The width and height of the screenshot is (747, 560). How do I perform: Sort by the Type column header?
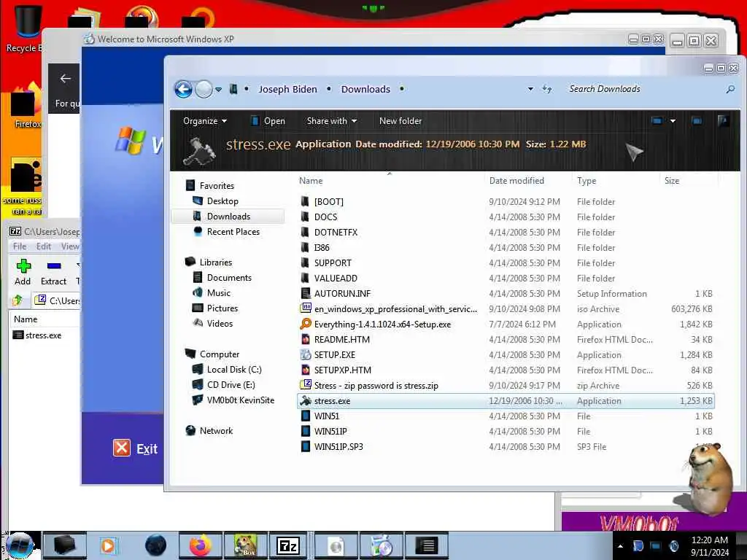pyautogui.click(x=587, y=181)
